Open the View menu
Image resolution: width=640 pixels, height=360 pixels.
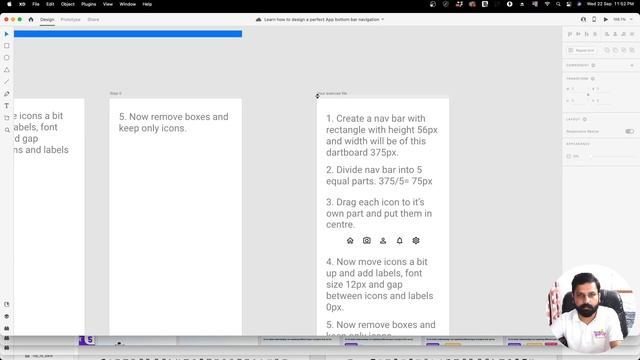[108, 4]
